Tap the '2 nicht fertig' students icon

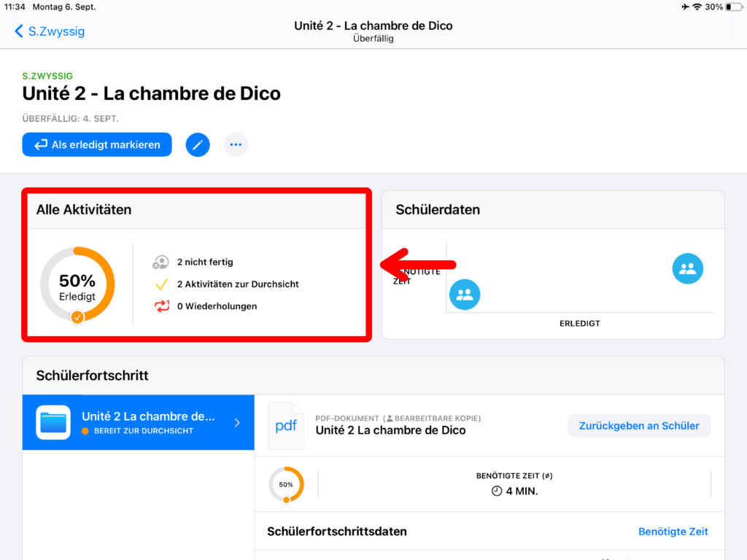[161, 262]
